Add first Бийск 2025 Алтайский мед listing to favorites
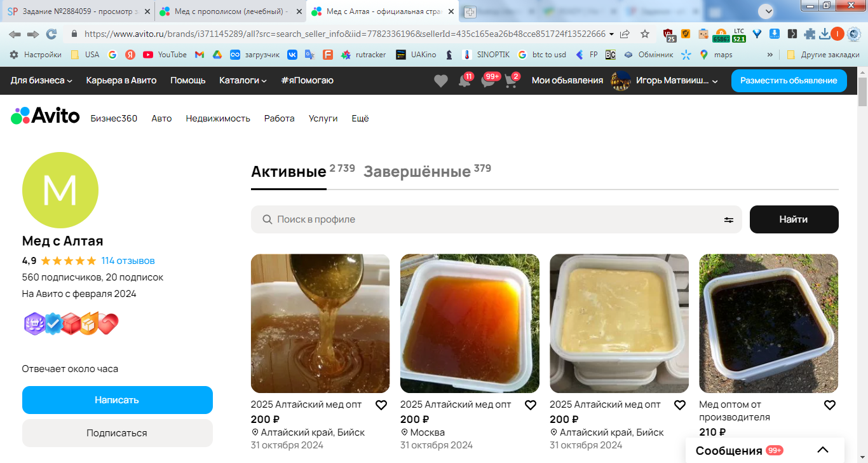The width and height of the screenshot is (868, 463). point(381,405)
